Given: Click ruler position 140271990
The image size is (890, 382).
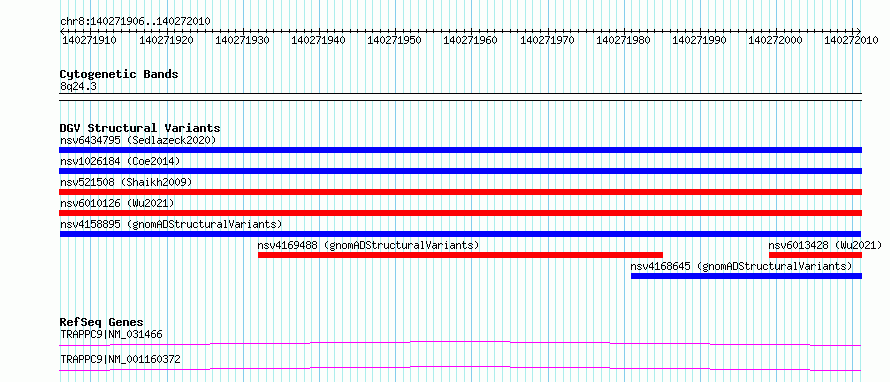Looking at the screenshot, I should [x=699, y=40].
